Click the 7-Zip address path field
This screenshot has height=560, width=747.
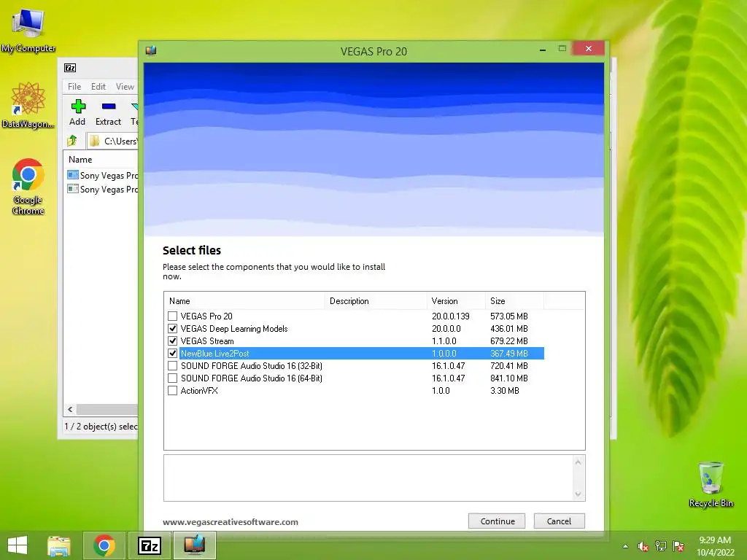tap(113, 141)
